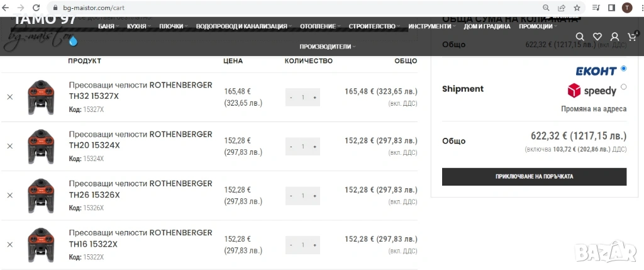Open the ПЛОЧКИ menu item
Viewport: 644px width, 270px height.
[x=173, y=26]
